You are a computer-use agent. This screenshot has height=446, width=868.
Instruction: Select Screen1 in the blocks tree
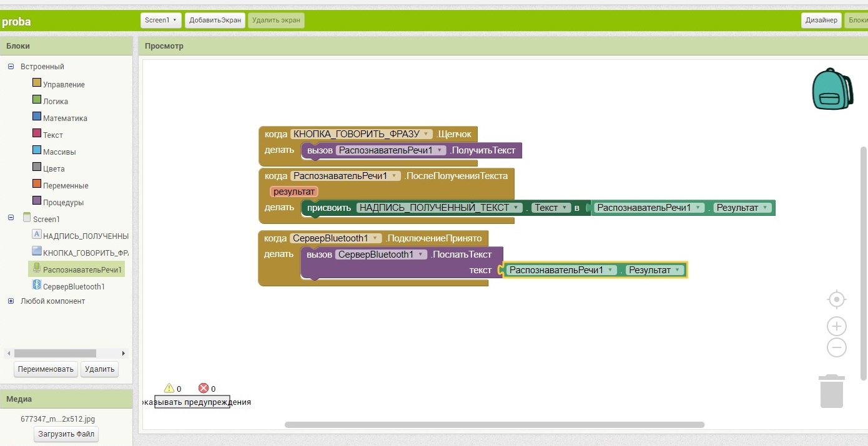[46, 219]
